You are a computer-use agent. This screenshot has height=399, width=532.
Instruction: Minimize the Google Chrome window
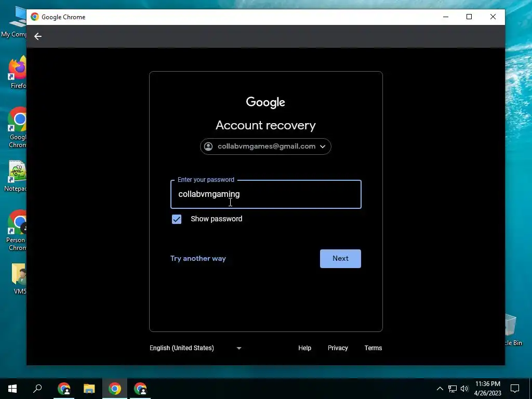click(446, 17)
